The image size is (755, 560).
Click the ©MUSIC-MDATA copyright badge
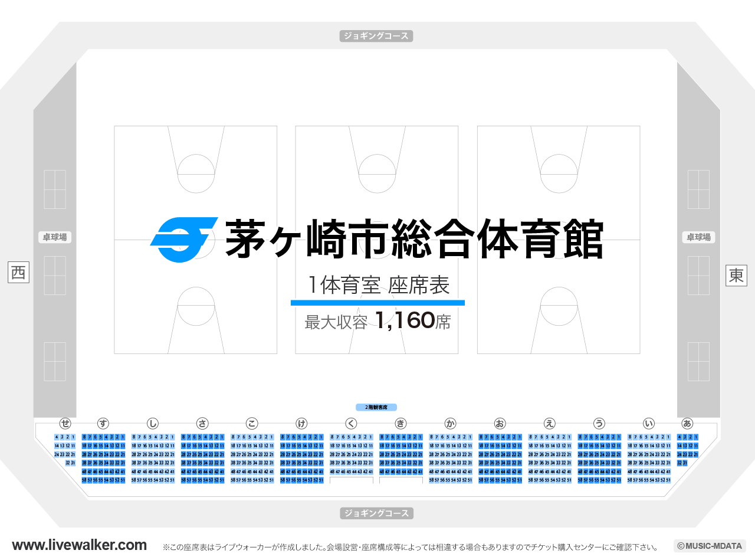tap(710, 546)
